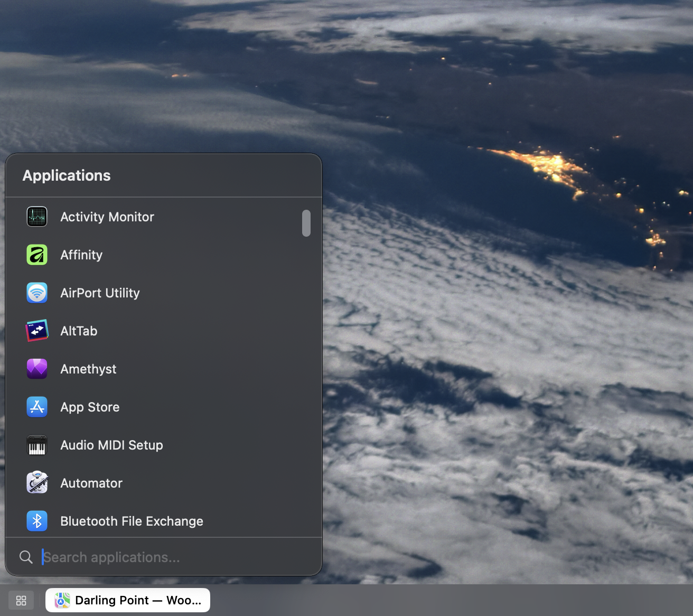Click the scrollbar thumb in the app list
Image resolution: width=693 pixels, height=616 pixels.
coord(306,223)
